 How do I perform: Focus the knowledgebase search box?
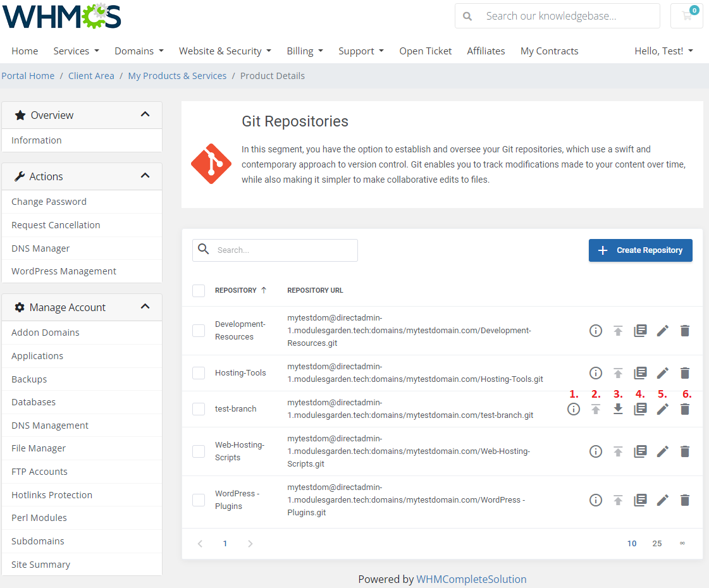pos(557,16)
